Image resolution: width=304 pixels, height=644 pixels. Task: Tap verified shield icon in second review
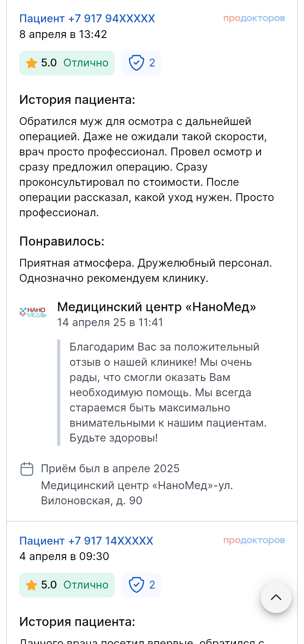pyautogui.click(x=137, y=585)
